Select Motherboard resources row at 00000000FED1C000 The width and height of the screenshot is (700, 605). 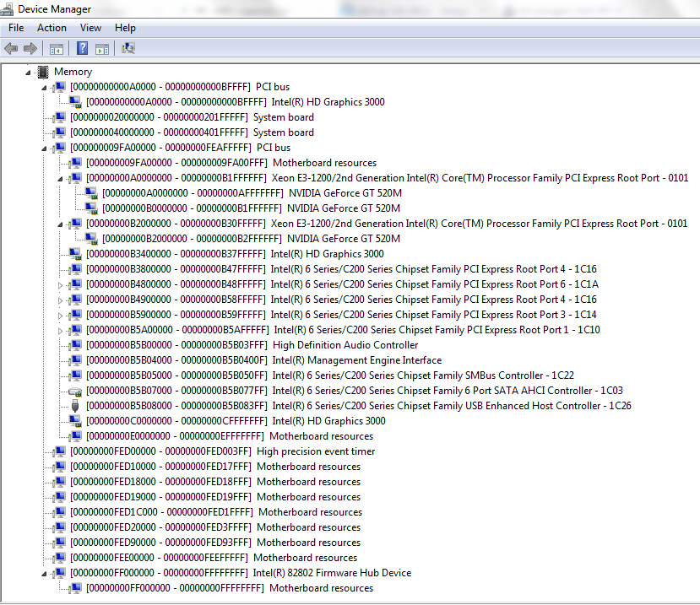pos(216,511)
